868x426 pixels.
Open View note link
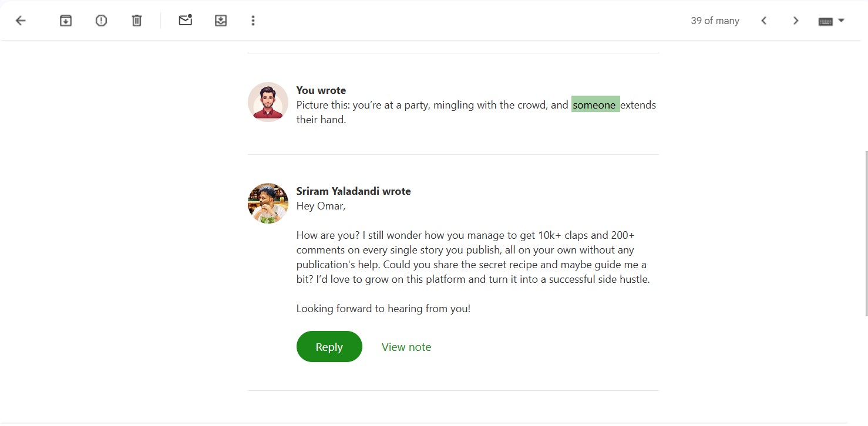[x=406, y=346]
